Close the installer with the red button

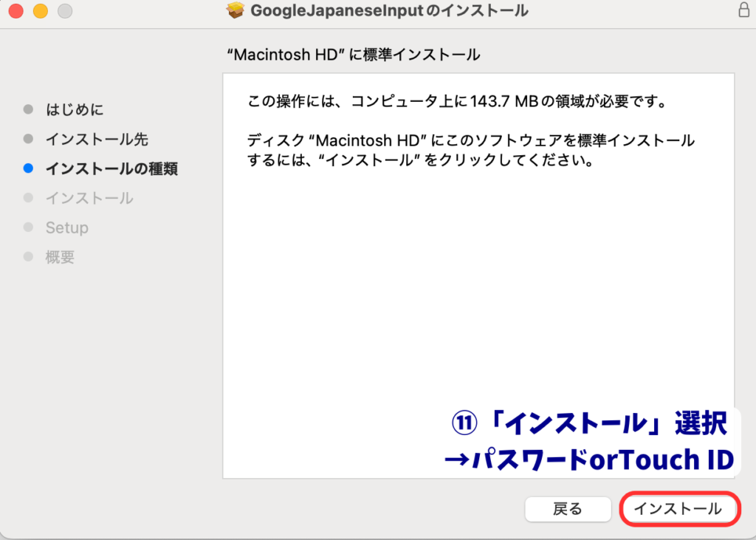tap(16, 10)
